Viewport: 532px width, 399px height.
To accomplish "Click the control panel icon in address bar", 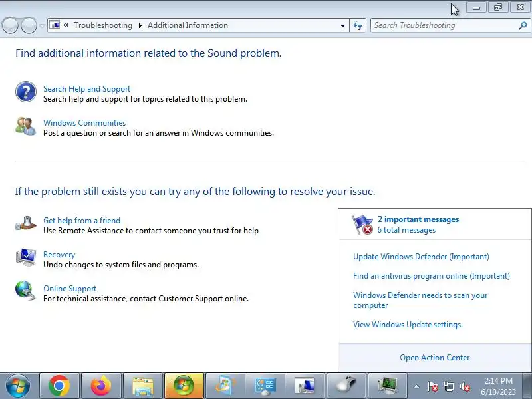I will coord(55,25).
